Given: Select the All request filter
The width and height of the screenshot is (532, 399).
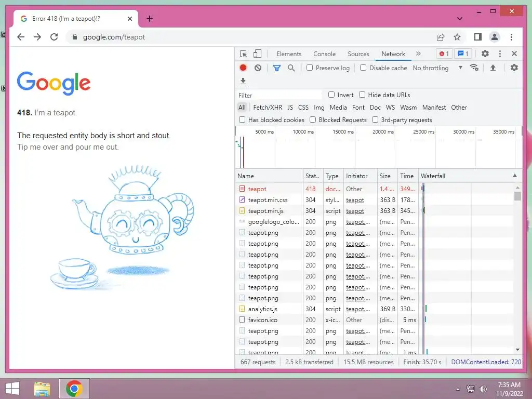Looking at the screenshot, I should pyautogui.click(x=242, y=107).
